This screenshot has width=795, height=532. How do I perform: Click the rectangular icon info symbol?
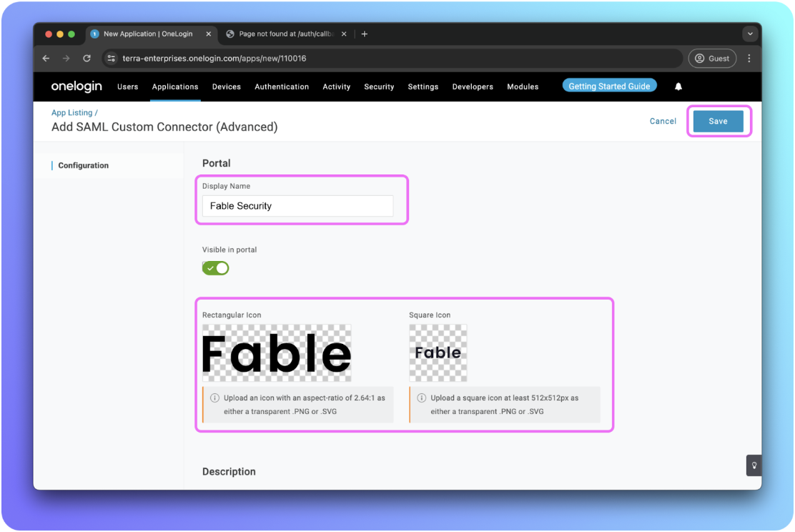[215, 398]
